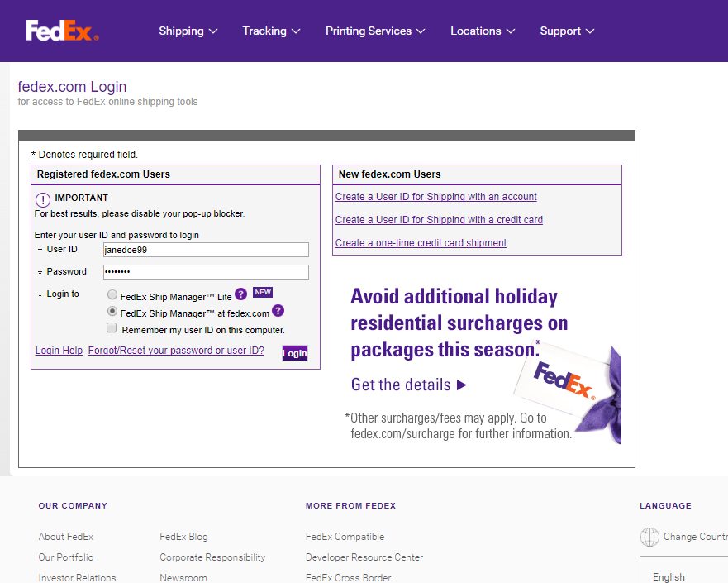The image size is (728, 583).
Task: Click the 'New fedex.com Users' heading
Action: [x=389, y=174]
